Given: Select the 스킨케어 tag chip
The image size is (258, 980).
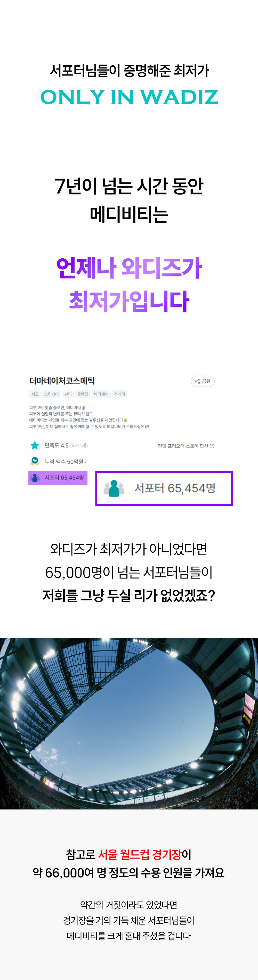Looking at the screenshot, I should coord(51,394).
